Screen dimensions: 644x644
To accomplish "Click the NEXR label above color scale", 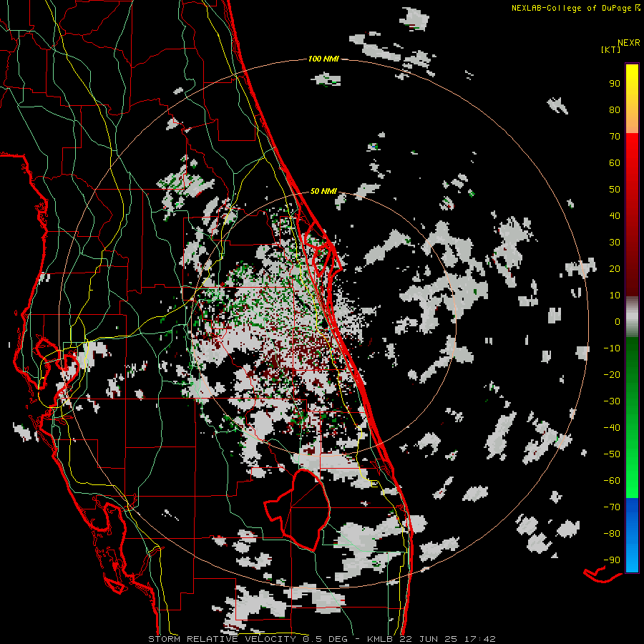I will point(629,43).
